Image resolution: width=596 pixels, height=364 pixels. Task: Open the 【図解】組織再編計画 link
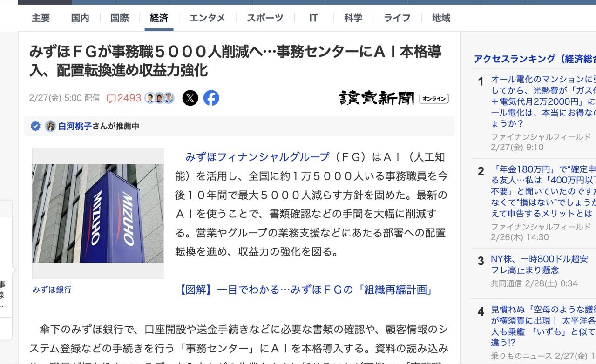tap(306, 290)
